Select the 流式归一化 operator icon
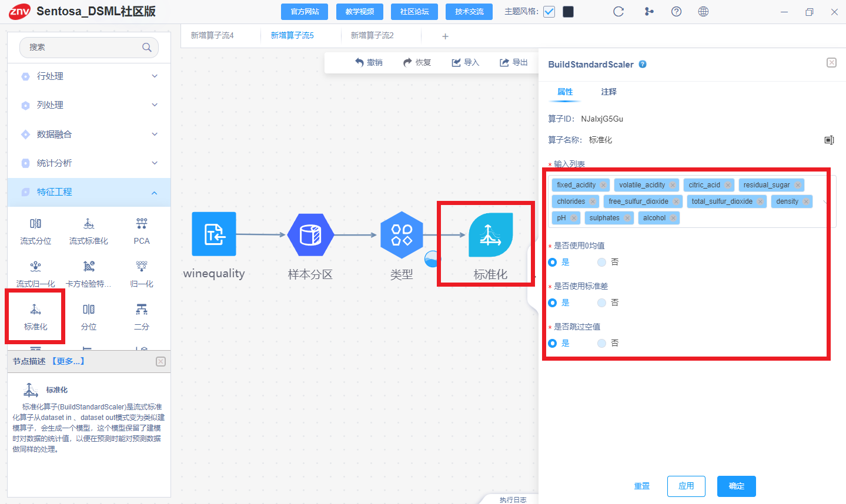Viewport: 846px width, 504px height. [36, 267]
